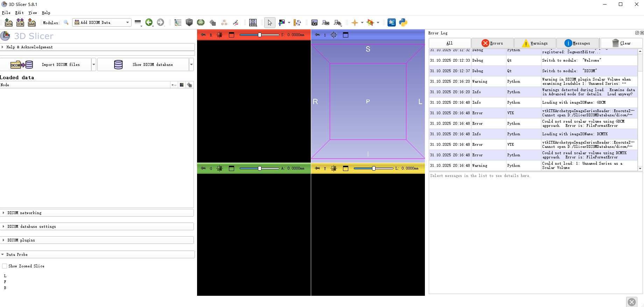
Task: Open the Python console
Action: pyautogui.click(x=403, y=23)
